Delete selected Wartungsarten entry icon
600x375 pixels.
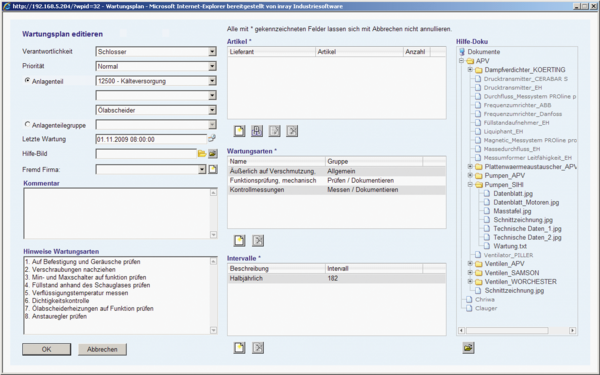pyautogui.click(x=258, y=241)
